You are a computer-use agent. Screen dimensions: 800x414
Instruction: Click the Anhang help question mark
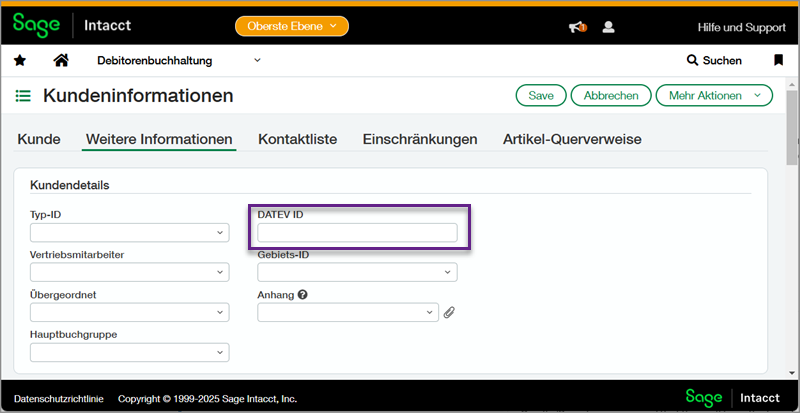coord(302,295)
